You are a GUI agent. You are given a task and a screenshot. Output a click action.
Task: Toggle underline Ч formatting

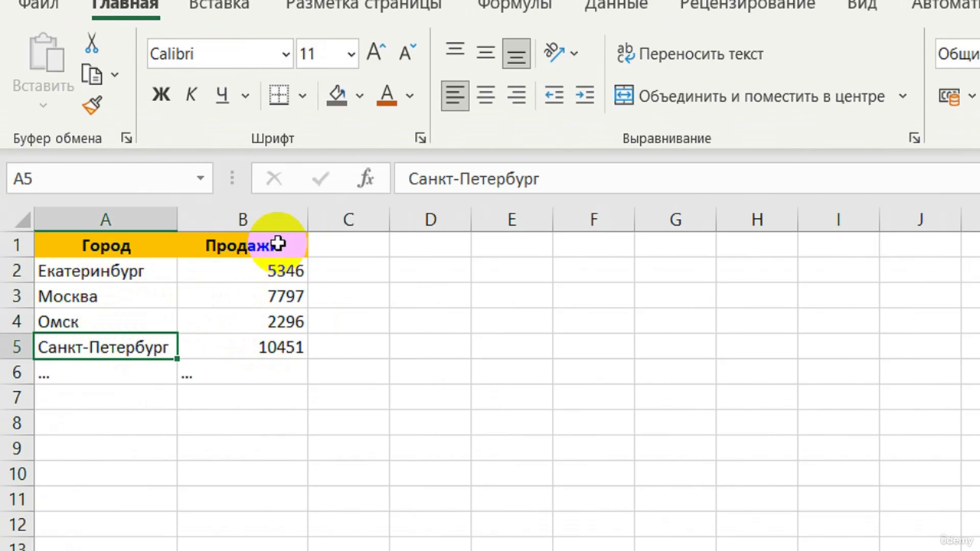(222, 96)
